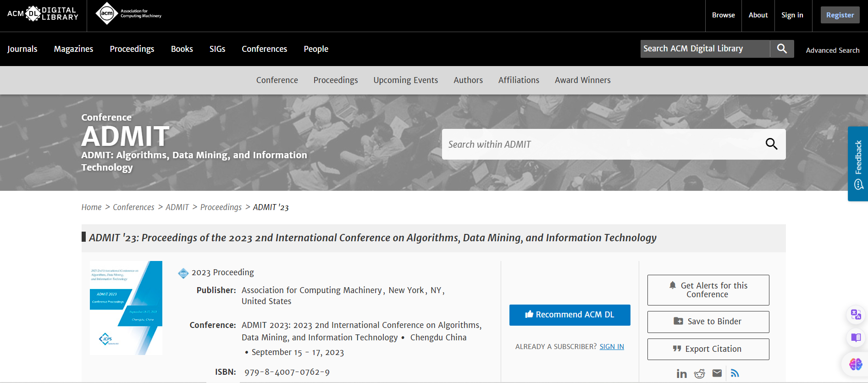Select the Award Winners tab
This screenshot has height=383, width=868.
pyautogui.click(x=582, y=80)
